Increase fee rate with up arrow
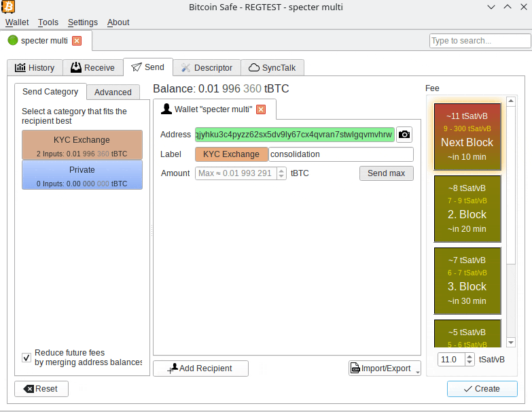This screenshot has width=532, height=412. click(x=469, y=356)
